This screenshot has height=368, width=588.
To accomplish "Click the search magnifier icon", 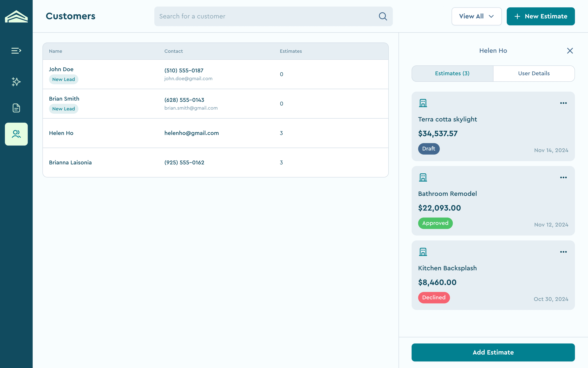I will pyautogui.click(x=383, y=16).
